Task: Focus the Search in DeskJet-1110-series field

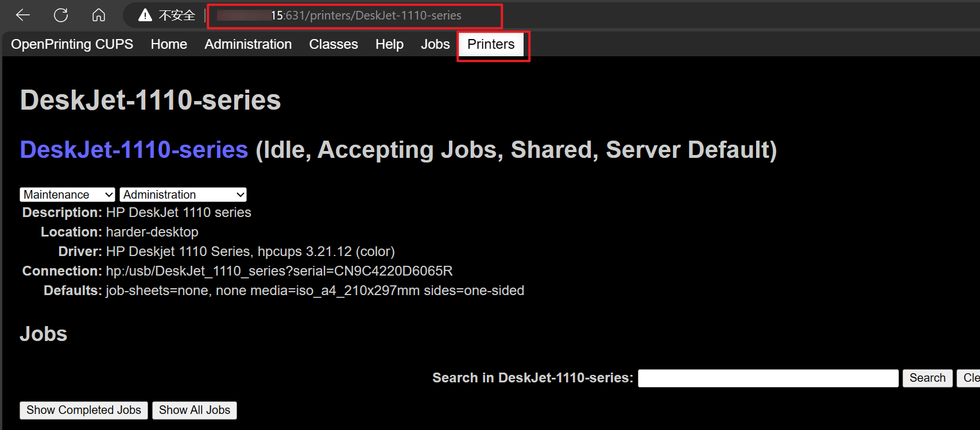Action: coord(768,378)
